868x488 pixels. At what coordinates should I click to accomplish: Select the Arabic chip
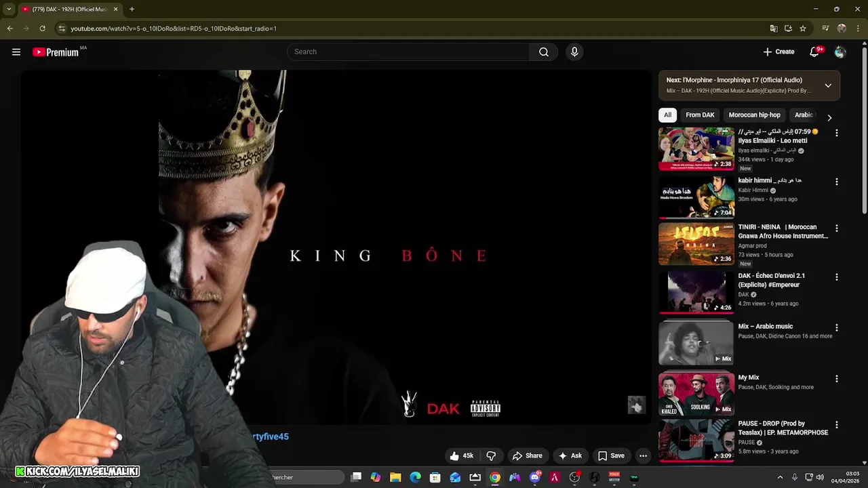[x=804, y=115]
